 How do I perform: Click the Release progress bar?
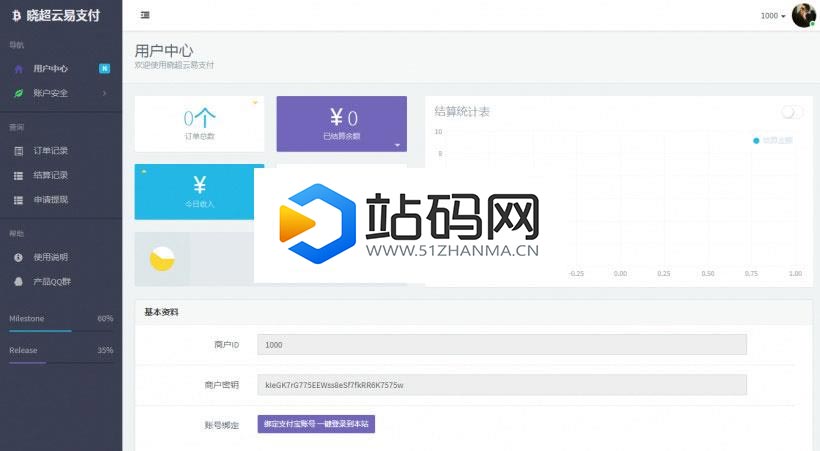tap(61, 363)
